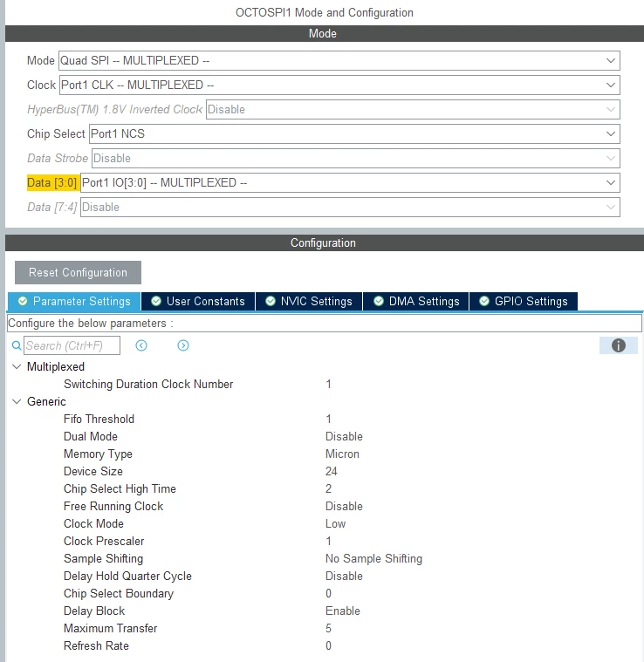Viewport: 644px width, 662px height.
Task: Select Chip Select Boundary parameter
Action: (119, 594)
